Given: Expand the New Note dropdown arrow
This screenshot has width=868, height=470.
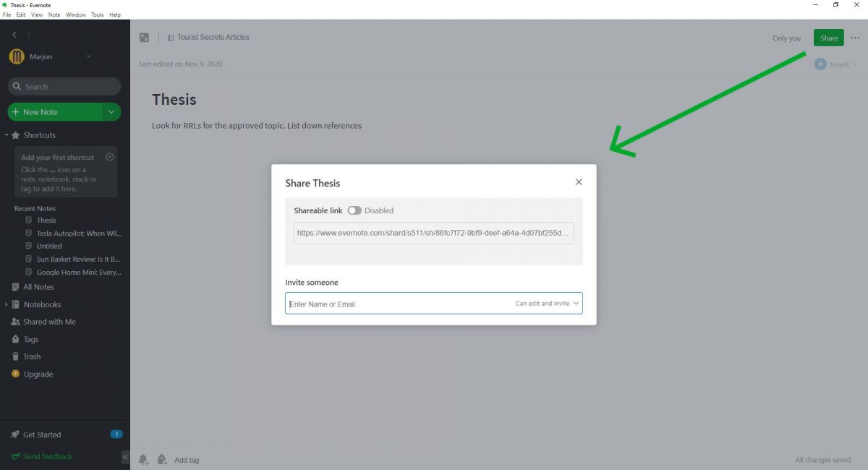Looking at the screenshot, I should (111, 112).
